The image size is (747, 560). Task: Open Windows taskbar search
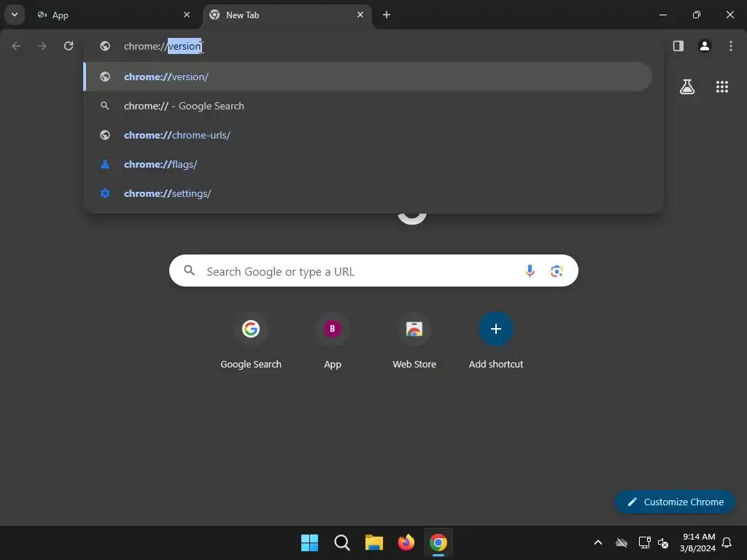pyautogui.click(x=341, y=542)
